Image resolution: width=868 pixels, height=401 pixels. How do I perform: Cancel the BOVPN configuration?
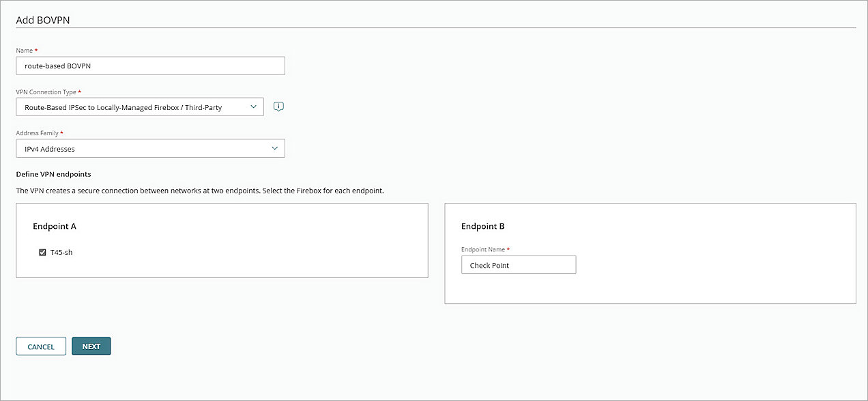(40, 346)
